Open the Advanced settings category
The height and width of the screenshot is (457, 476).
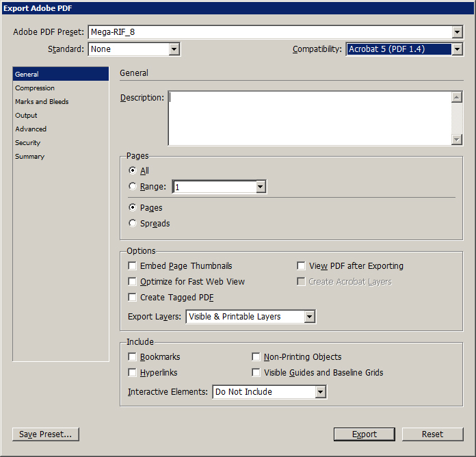coord(61,129)
